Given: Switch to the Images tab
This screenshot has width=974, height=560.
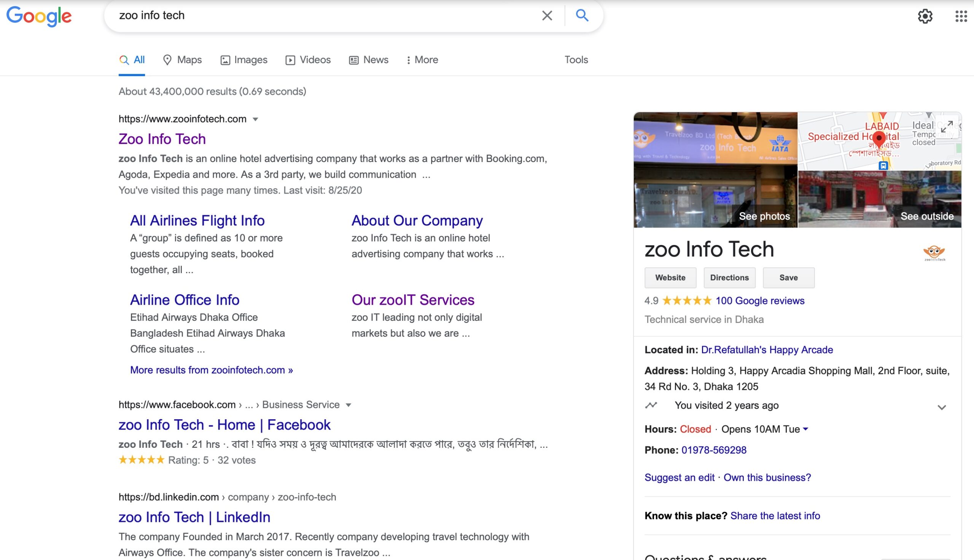Looking at the screenshot, I should pos(244,60).
